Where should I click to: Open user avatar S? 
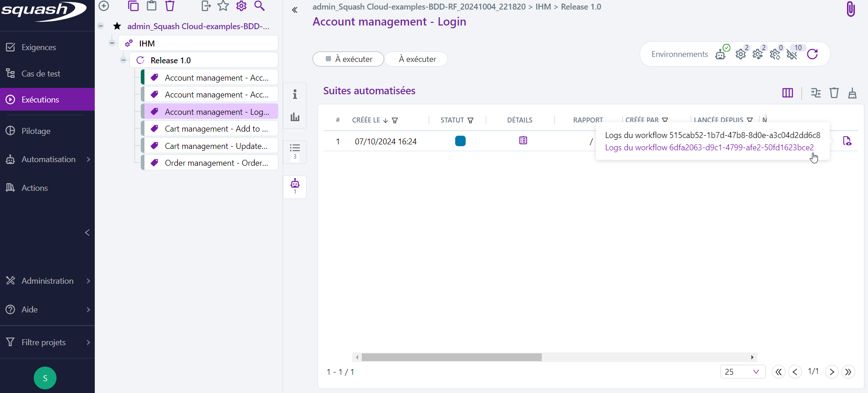tap(45, 378)
